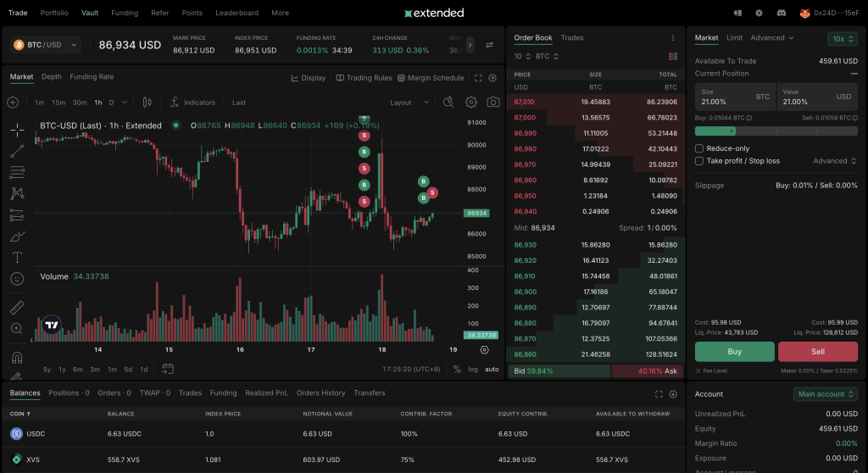Select the ruler measure tool
This screenshot has height=473, width=868.
[x=18, y=307]
